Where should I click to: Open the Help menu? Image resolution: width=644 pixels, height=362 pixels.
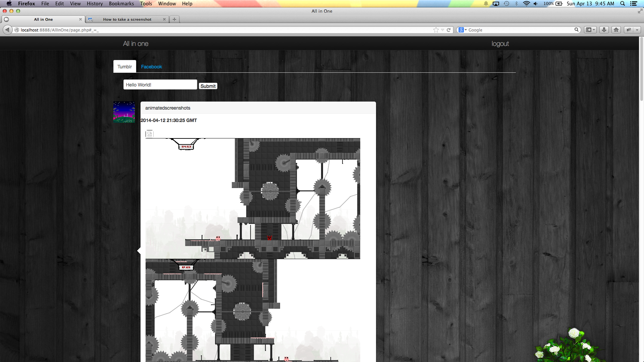(187, 4)
